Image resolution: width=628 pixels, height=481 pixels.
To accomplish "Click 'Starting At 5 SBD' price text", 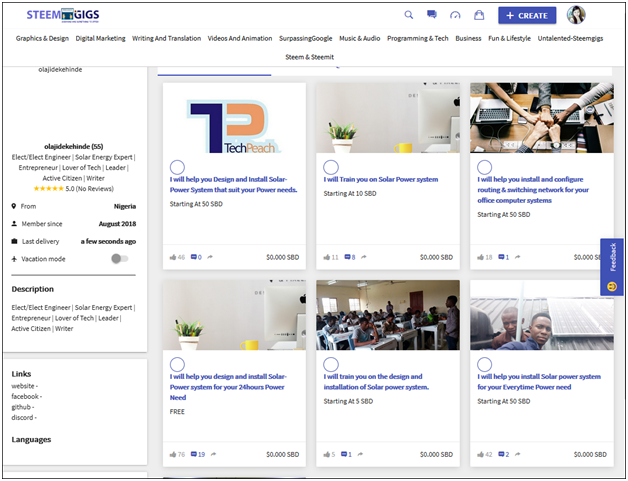I will pos(348,401).
